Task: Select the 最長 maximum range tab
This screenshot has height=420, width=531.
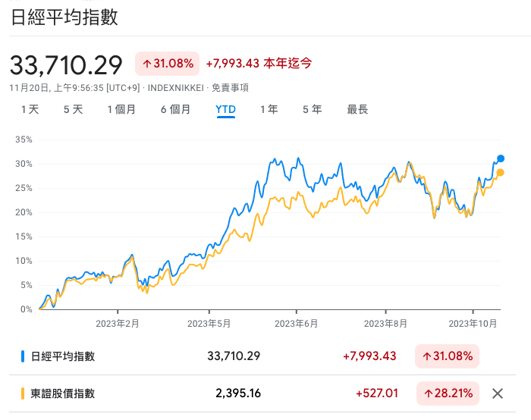Action: point(357,110)
